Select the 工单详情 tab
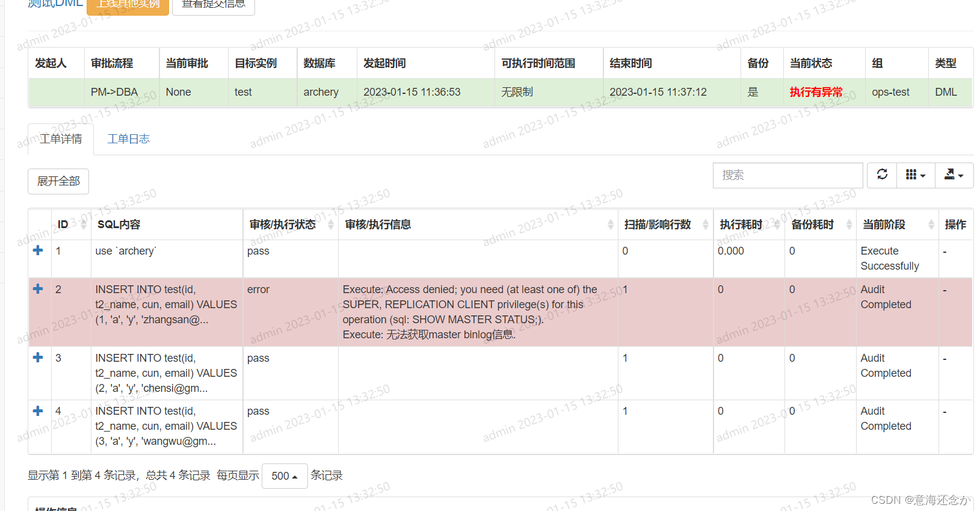980x511 pixels. tap(61, 139)
